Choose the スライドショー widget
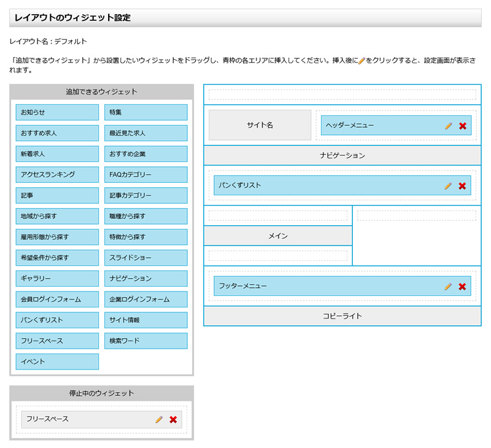Image resolution: width=491 pixels, height=448 pixels. [145, 257]
